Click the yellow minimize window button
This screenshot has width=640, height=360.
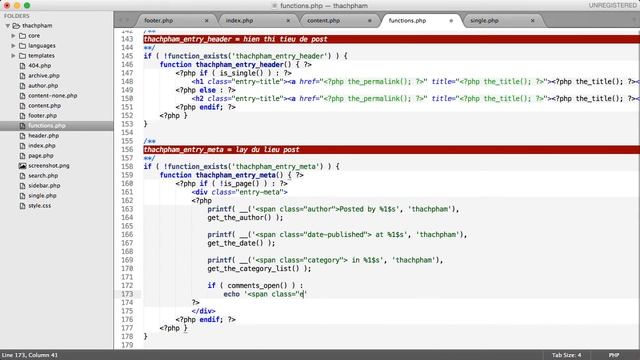tap(17, 6)
